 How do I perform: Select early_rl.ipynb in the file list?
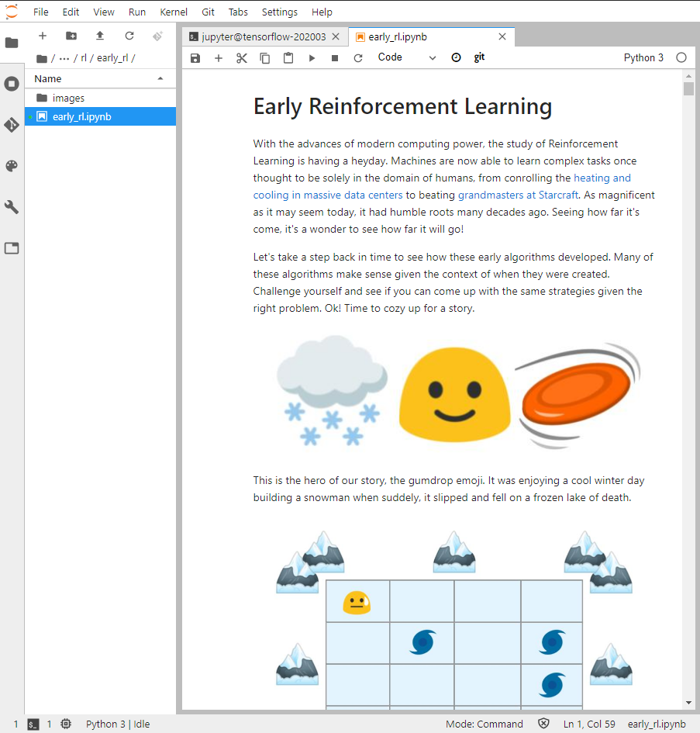[100, 116]
